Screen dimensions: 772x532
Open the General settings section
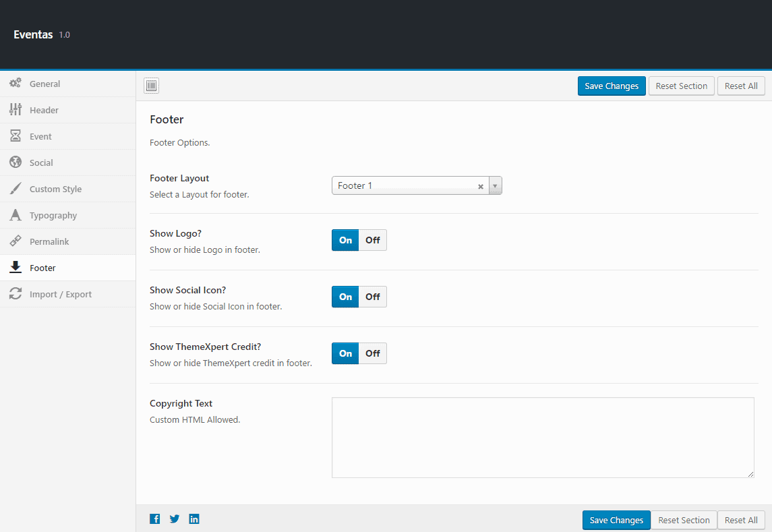click(x=43, y=83)
